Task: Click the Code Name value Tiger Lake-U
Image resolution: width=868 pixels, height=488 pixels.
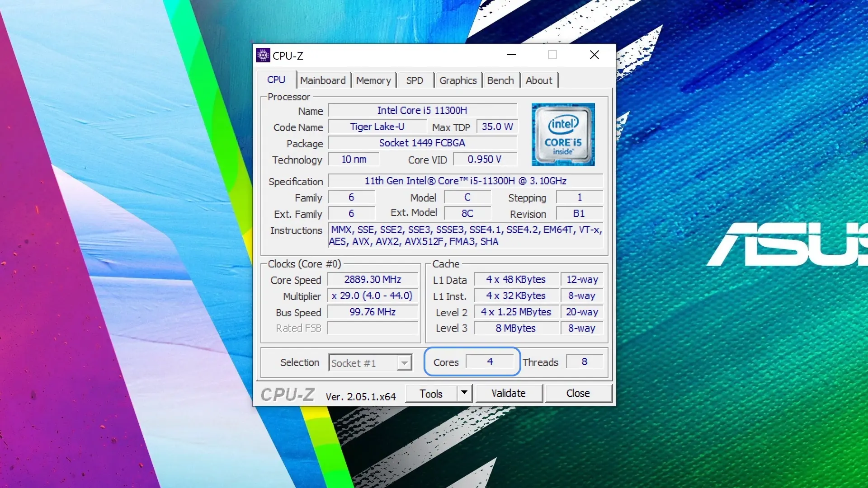Action: coord(377,127)
